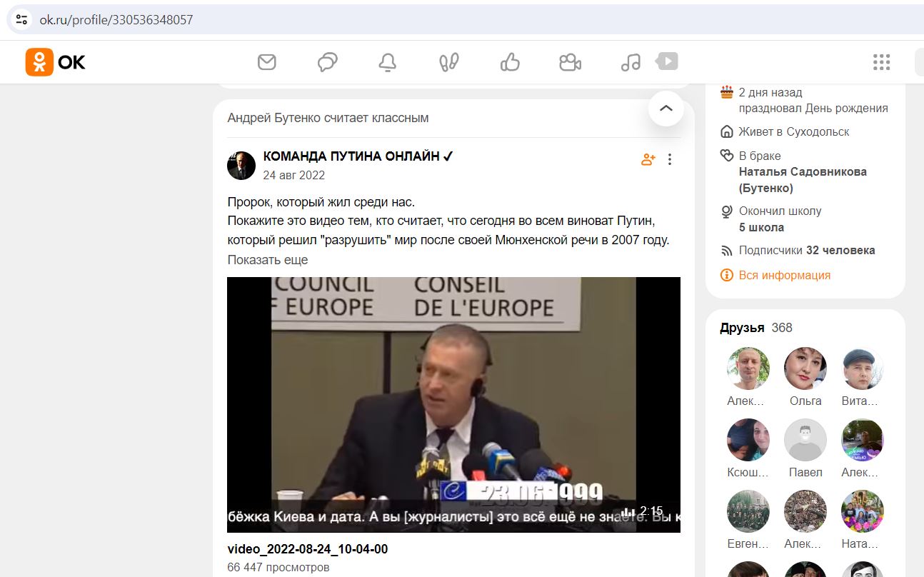Open the music note icon
924x577 pixels.
pos(631,62)
